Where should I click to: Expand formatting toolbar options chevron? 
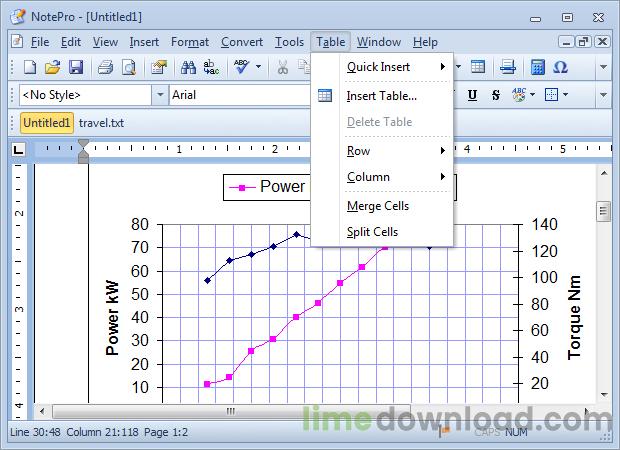point(603,95)
